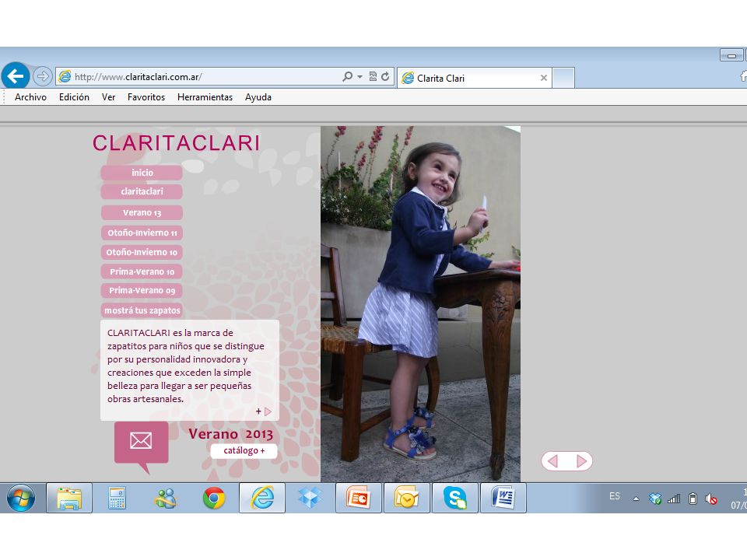This screenshot has height=560, width=747.
Task: Click the CLARITACLARI site logo
Action: 177,143
